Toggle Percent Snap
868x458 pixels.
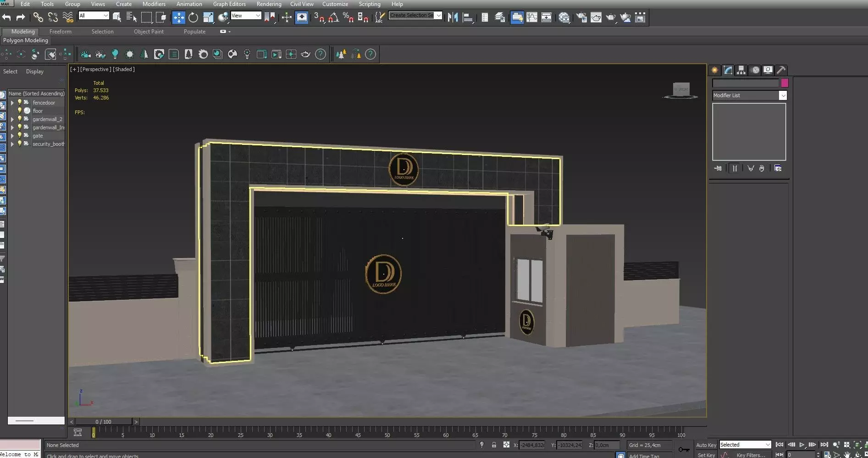tap(348, 17)
